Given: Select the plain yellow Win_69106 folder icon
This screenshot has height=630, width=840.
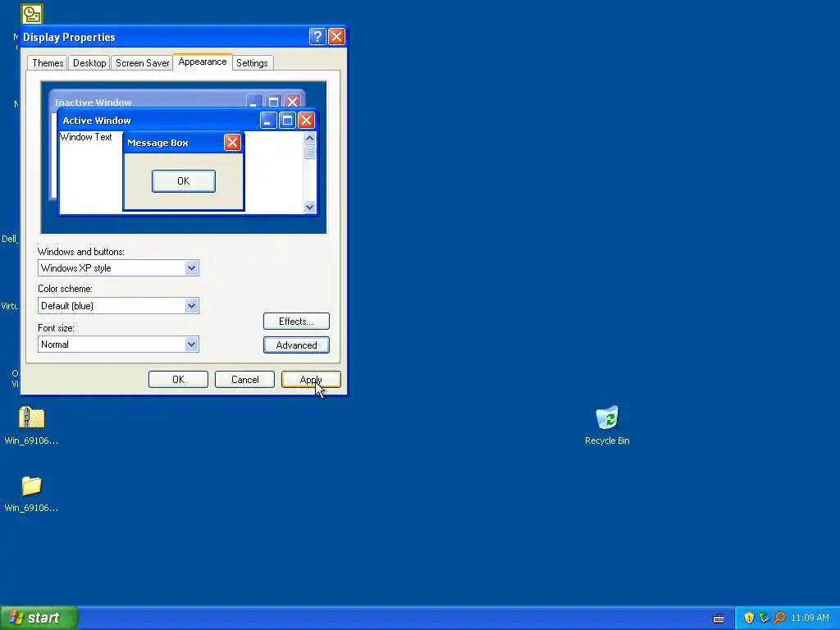Looking at the screenshot, I should pyautogui.click(x=32, y=486).
